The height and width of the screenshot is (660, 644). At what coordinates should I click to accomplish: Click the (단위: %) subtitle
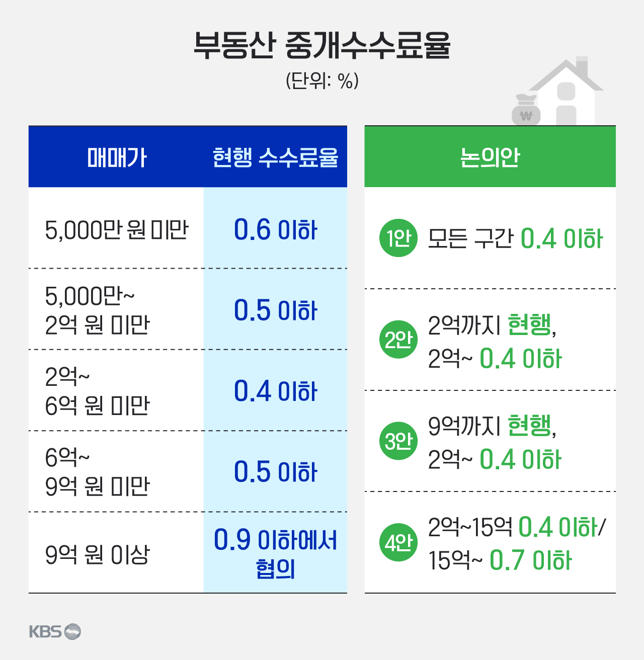point(322,80)
